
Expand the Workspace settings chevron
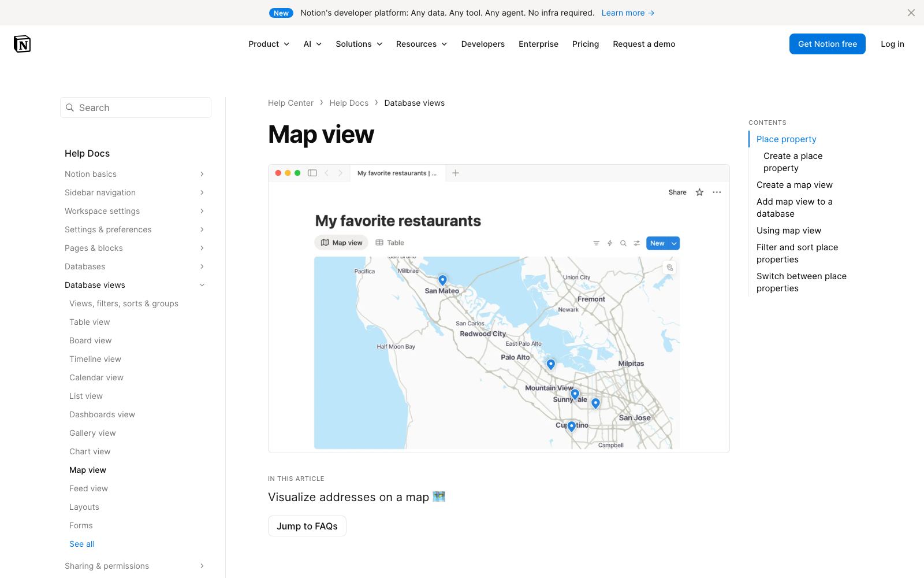pos(202,211)
